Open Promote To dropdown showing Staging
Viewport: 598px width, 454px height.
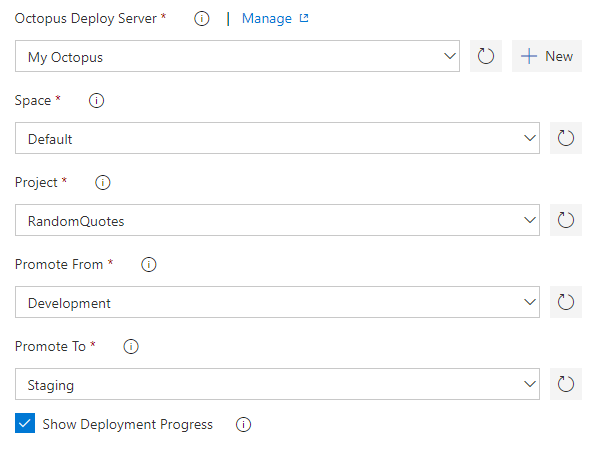click(277, 384)
